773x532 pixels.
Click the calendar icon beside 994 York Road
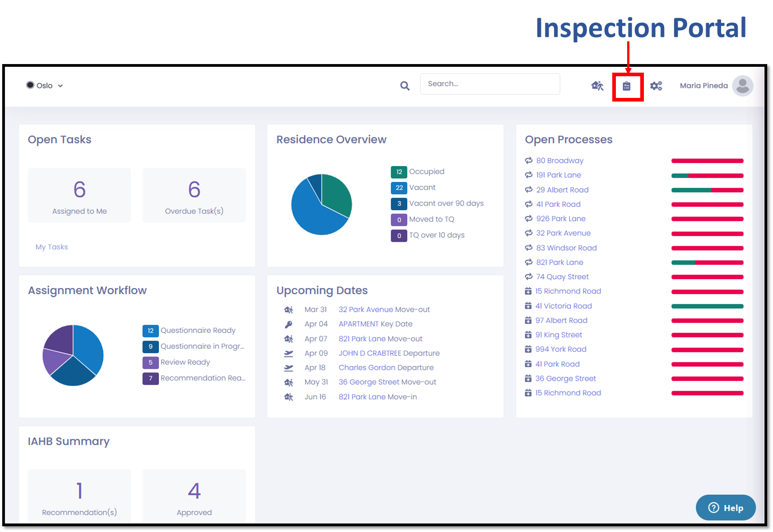(528, 349)
